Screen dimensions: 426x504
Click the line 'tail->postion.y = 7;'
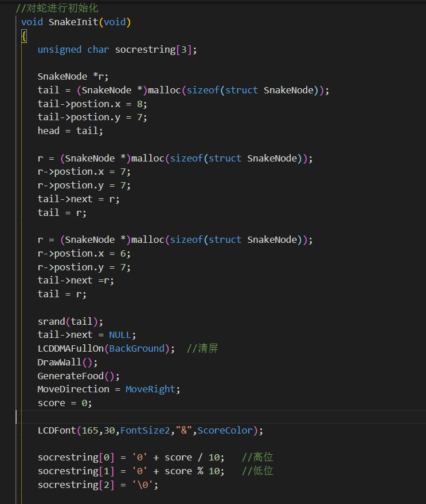tap(92, 117)
